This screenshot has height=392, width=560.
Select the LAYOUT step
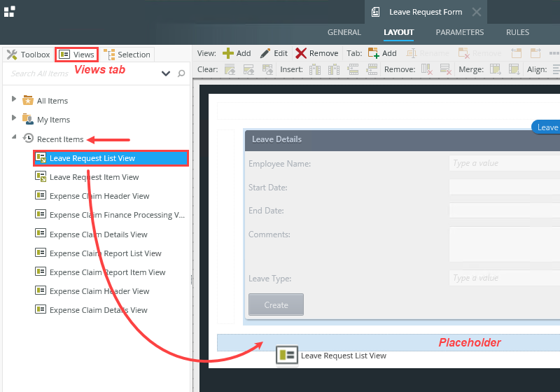pyautogui.click(x=398, y=32)
